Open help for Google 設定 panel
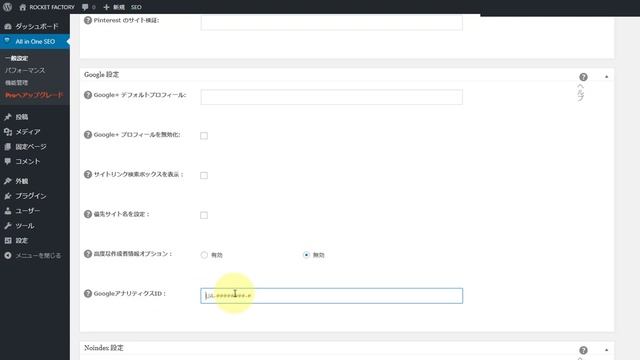The width and height of the screenshot is (640, 360). pyautogui.click(x=583, y=77)
